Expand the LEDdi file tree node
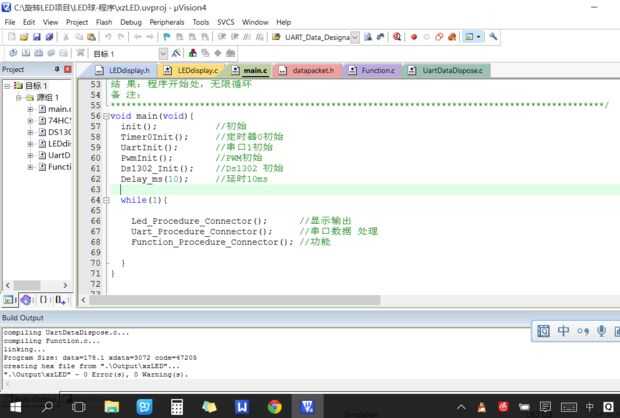Screen dimensions: 620x418 click(x=30, y=144)
